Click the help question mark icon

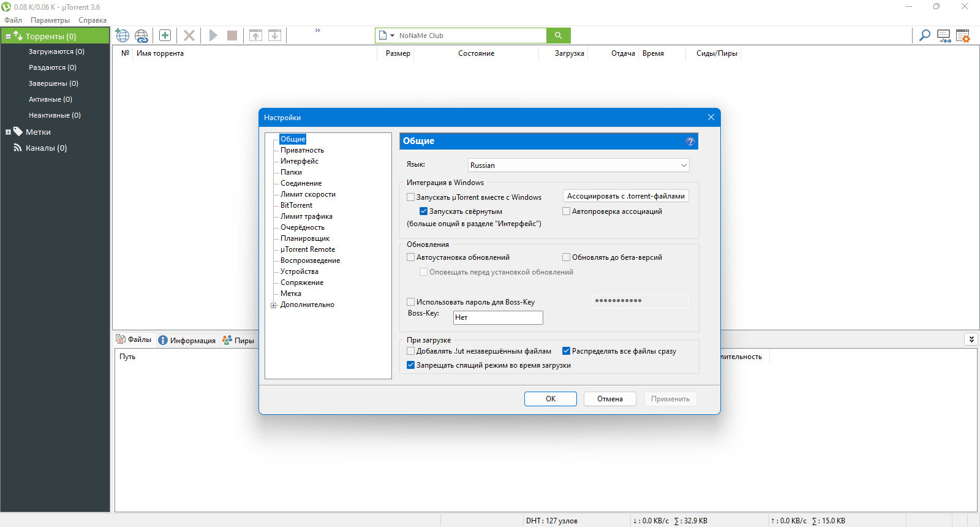(690, 142)
